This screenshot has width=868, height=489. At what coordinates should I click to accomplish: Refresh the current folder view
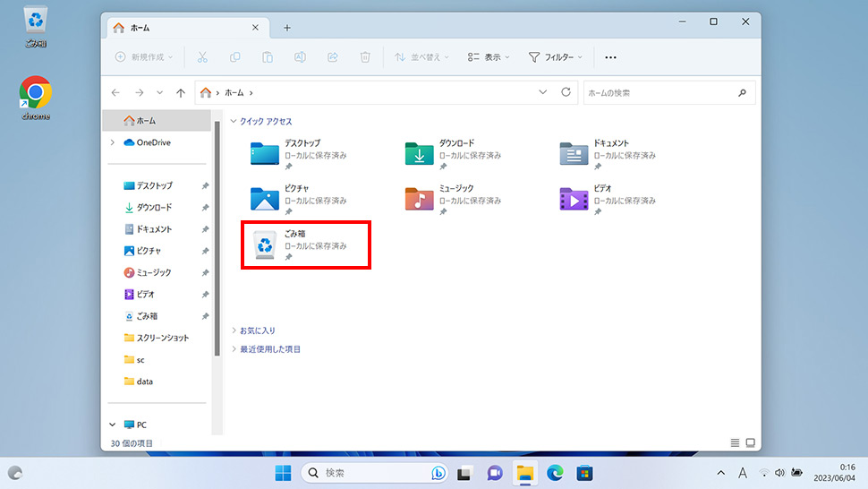(x=566, y=92)
